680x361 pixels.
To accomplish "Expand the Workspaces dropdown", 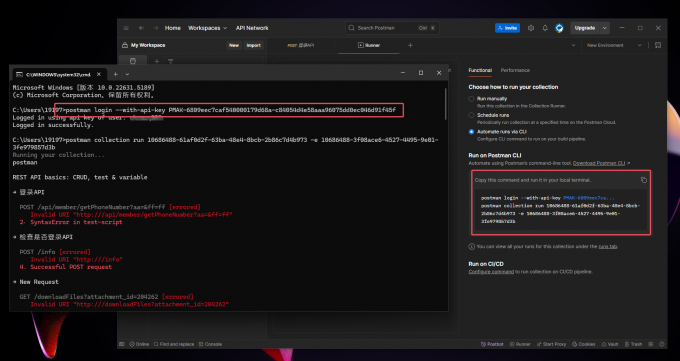I will tap(207, 28).
